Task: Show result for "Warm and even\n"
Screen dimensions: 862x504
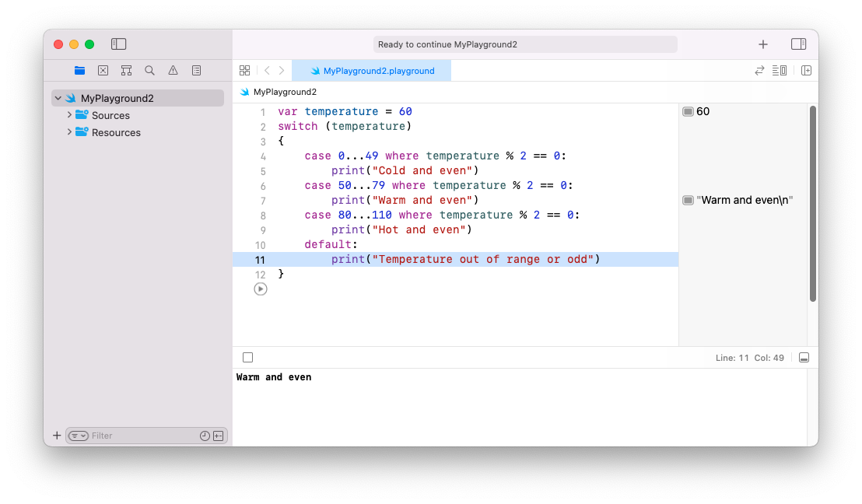Action: tap(688, 200)
